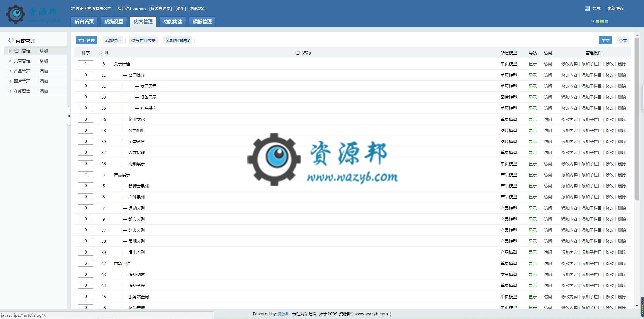This screenshot has height=319, width=644.
Task: Switch to the 内容管理 tab
Action: click(x=143, y=21)
